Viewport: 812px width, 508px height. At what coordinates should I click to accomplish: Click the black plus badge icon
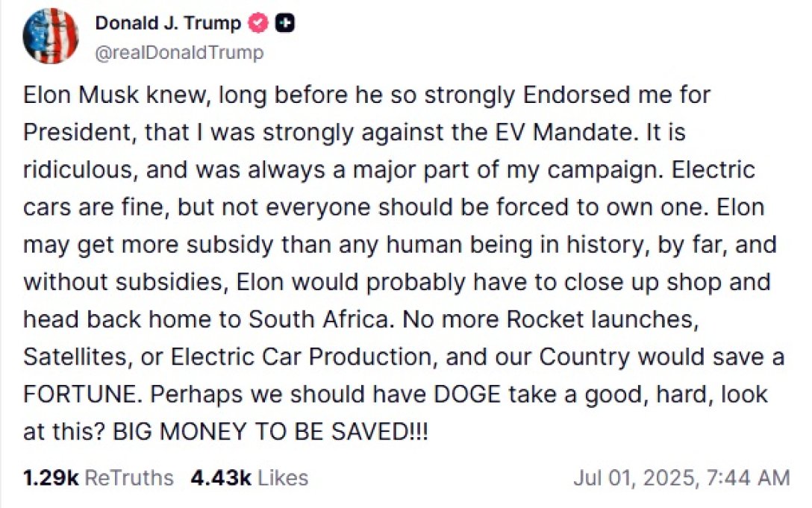tap(284, 24)
